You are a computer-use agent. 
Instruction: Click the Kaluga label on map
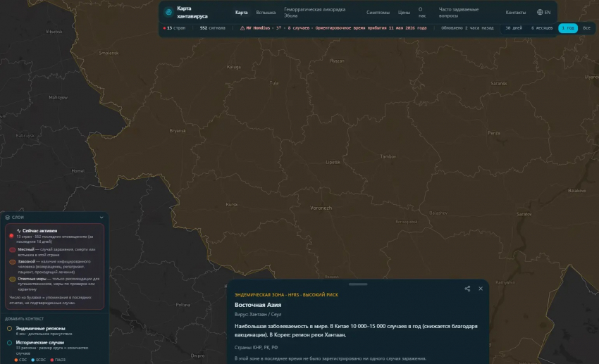[x=234, y=67]
